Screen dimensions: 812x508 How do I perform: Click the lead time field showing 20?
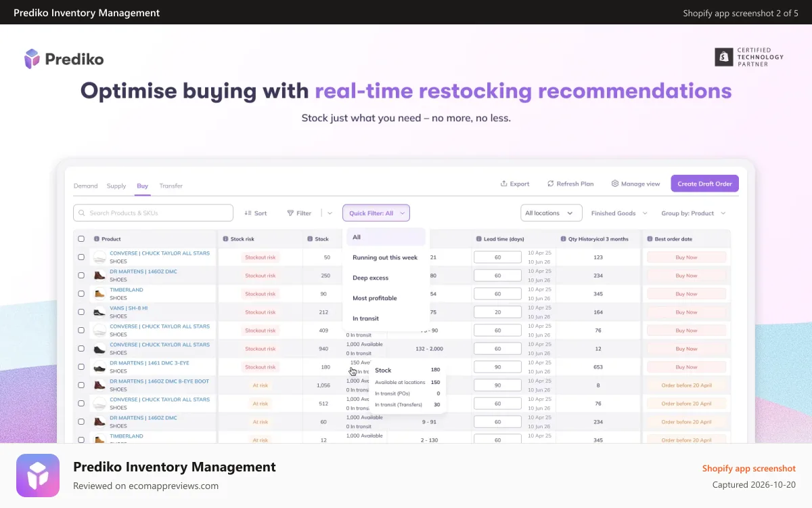[x=497, y=312]
